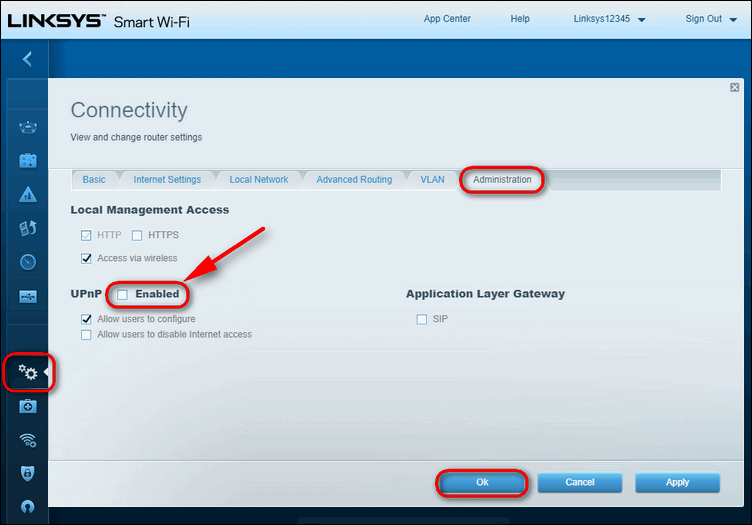Image resolution: width=752 pixels, height=525 pixels.
Task: Click the Apply button
Action: (x=677, y=482)
